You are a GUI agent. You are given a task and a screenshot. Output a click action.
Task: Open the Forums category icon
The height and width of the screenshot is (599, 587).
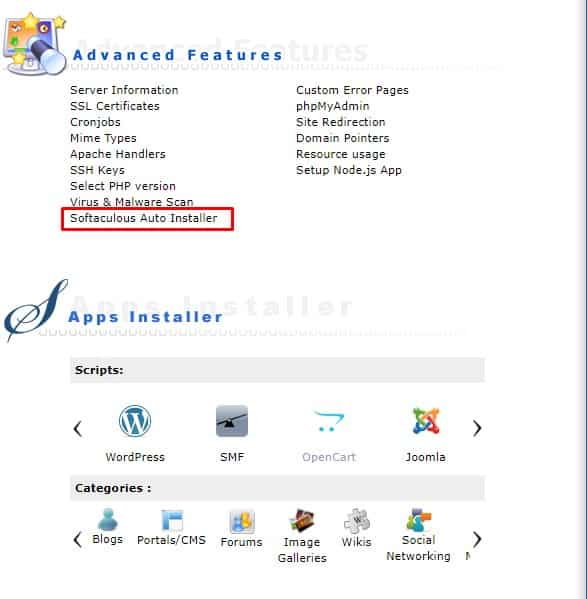241,522
